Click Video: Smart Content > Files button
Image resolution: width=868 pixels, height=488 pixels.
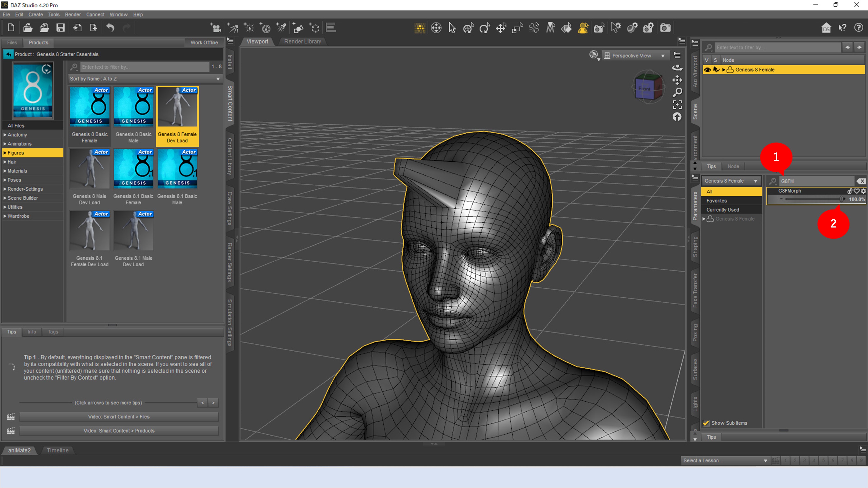coord(119,417)
